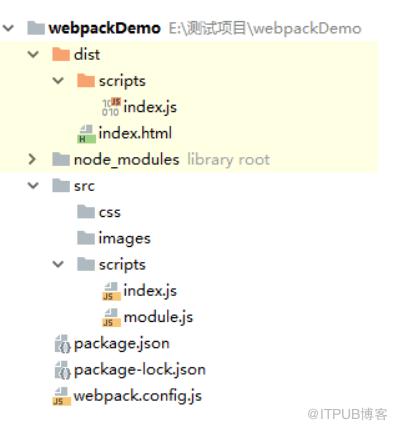
Task: Collapse scripts folder under src
Action: 58,264
